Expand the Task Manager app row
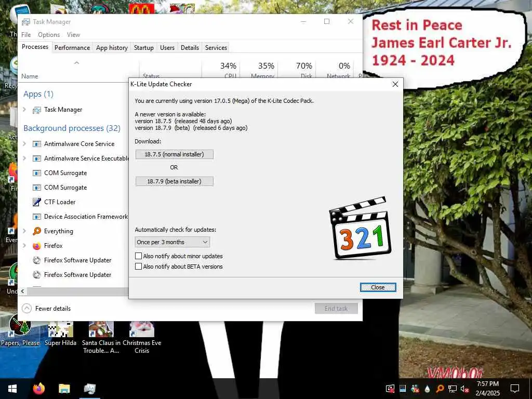The width and height of the screenshot is (532, 399). [24, 109]
